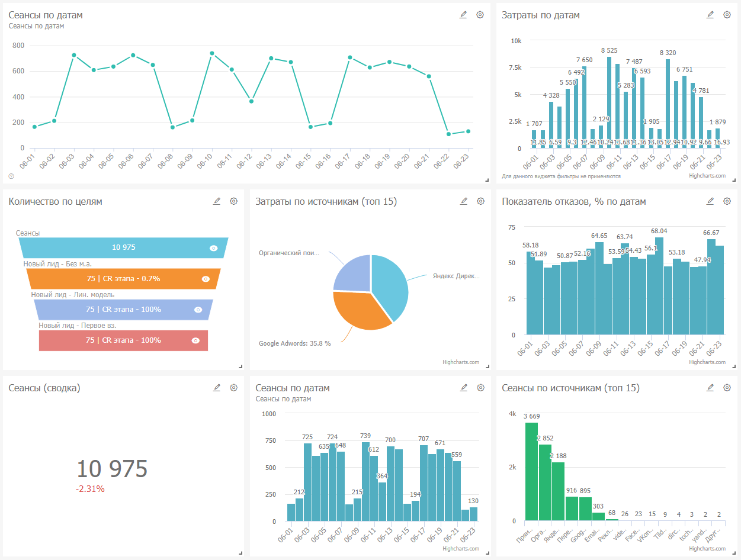
Task: Click the 10 975 sessions summary number
Action: (112, 469)
